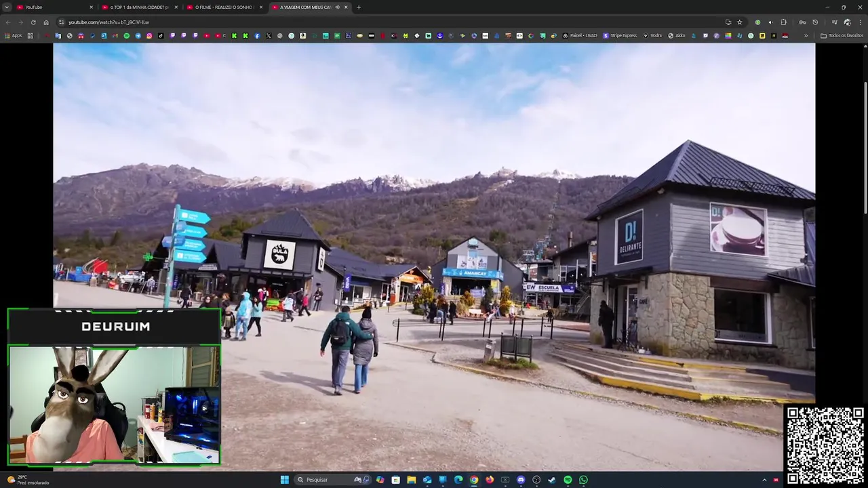Open the 'Todos os favoritos' folder

[x=842, y=35]
